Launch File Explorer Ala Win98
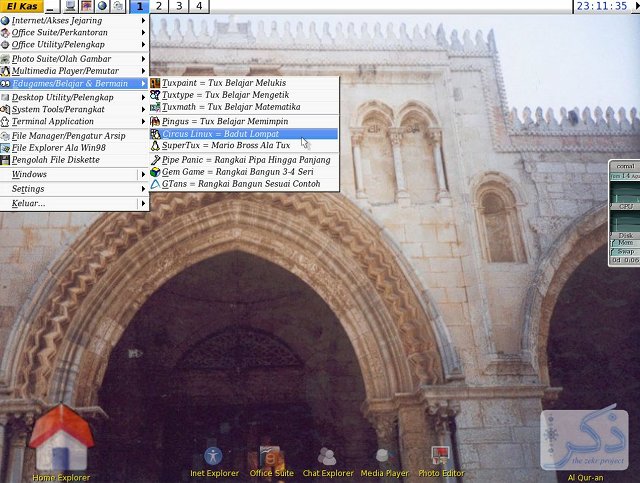The height and width of the screenshot is (483, 640). (x=74, y=148)
